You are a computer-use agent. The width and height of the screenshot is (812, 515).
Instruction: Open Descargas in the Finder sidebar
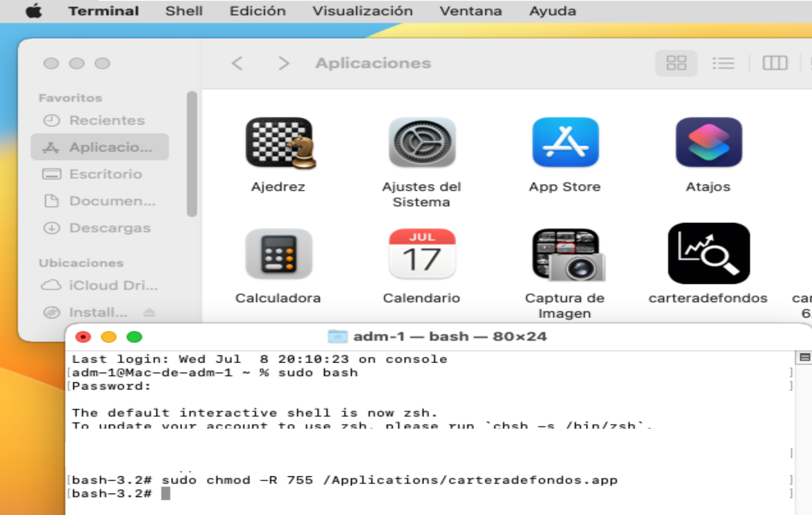pos(100,228)
